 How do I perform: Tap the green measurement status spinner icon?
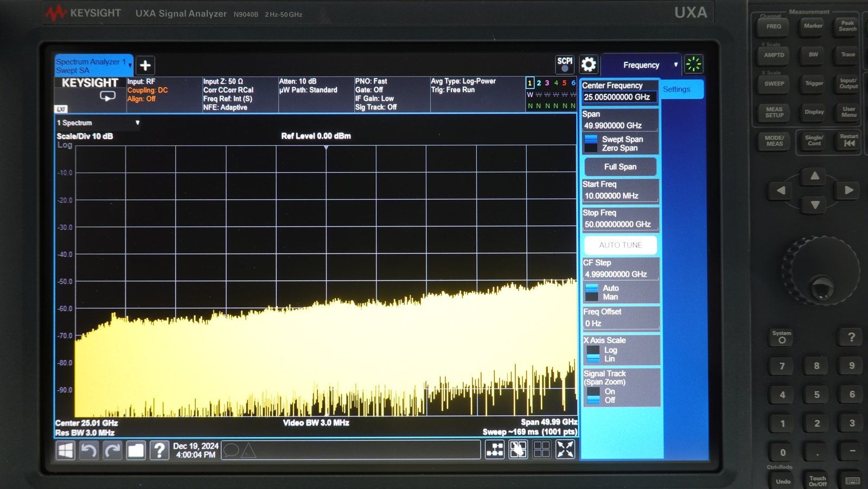tap(693, 64)
